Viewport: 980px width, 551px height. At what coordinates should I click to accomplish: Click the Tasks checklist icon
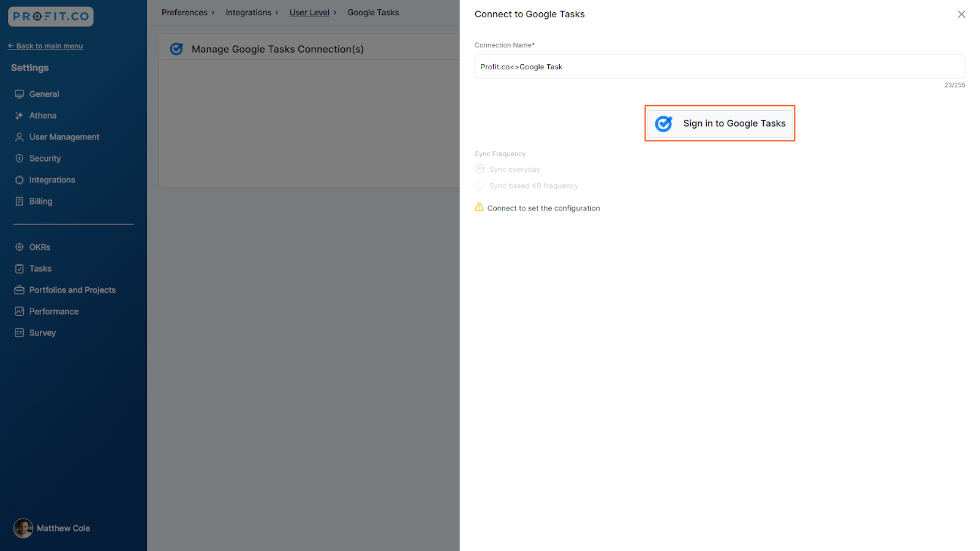click(20, 269)
